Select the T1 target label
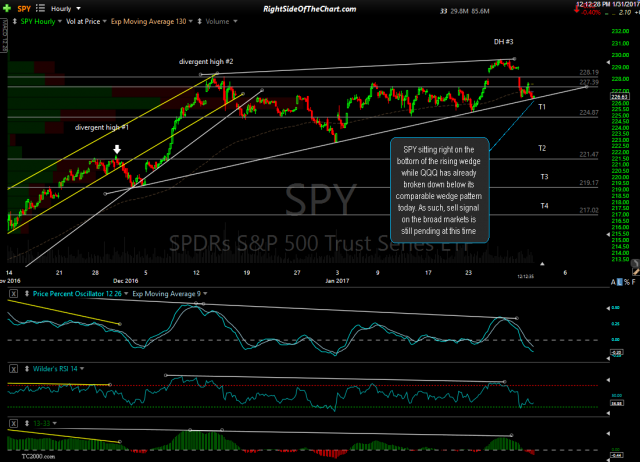 point(542,107)
